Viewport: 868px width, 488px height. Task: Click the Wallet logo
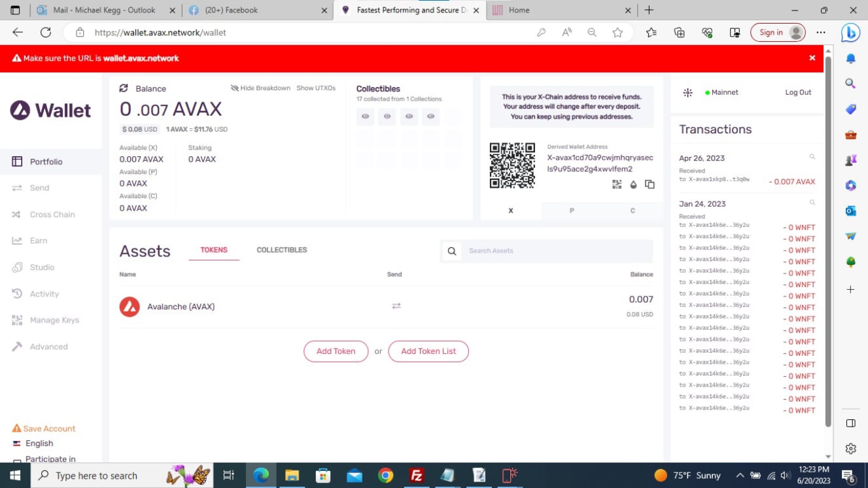pyautogui.click(x=50, y=110)
